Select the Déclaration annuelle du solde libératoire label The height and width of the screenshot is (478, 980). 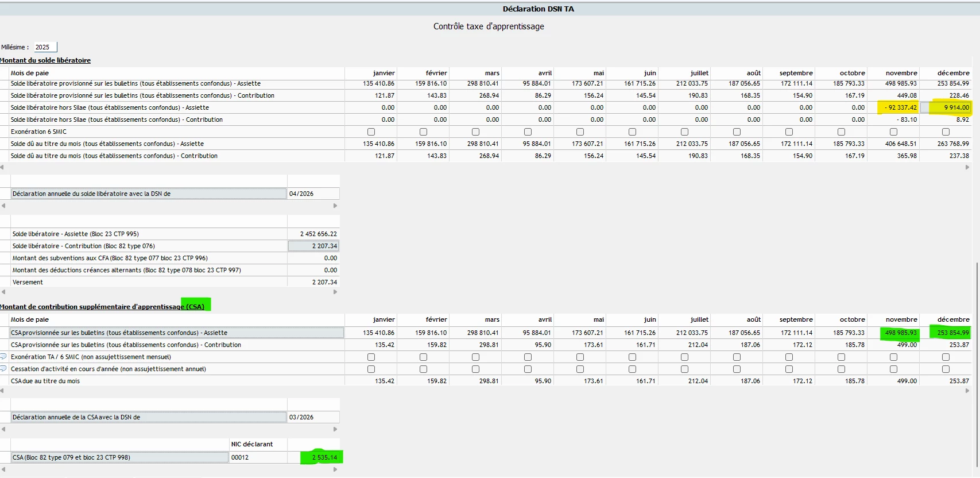click(x=149, y=194)
